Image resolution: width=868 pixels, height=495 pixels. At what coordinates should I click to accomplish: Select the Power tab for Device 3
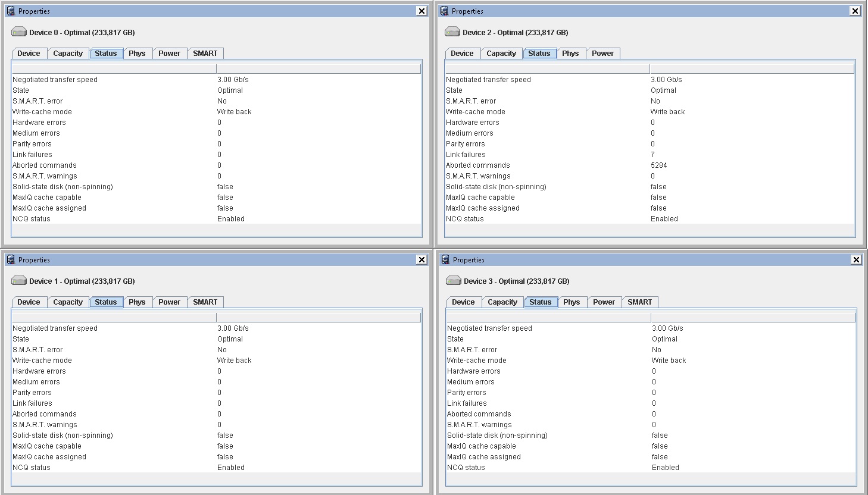(604, 302)
